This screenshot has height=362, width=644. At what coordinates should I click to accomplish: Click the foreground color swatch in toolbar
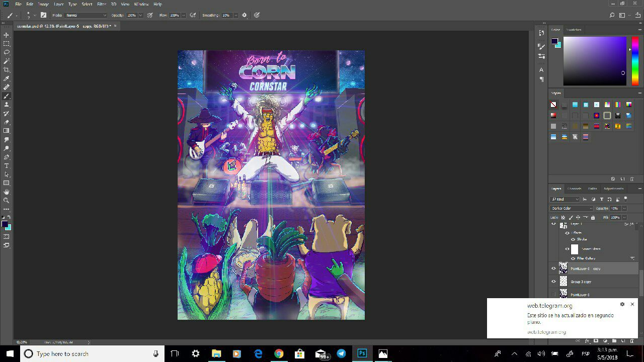click(x=5, y=224)
